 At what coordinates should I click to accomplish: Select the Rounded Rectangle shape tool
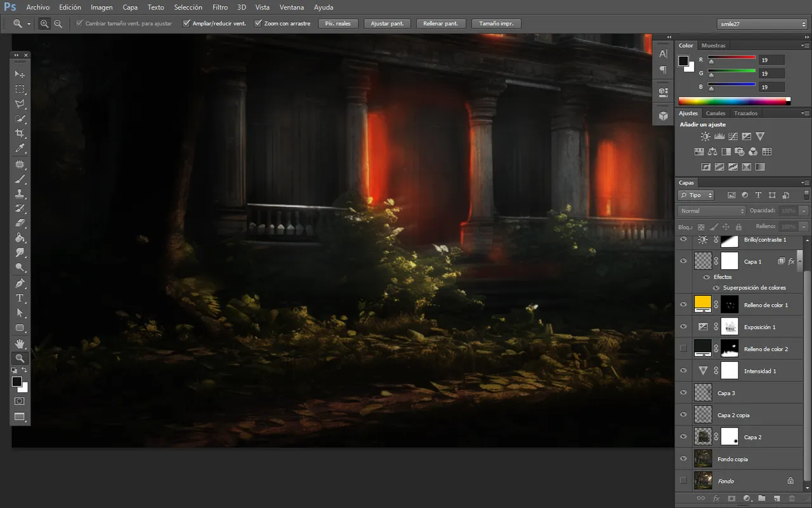[20, 328]
